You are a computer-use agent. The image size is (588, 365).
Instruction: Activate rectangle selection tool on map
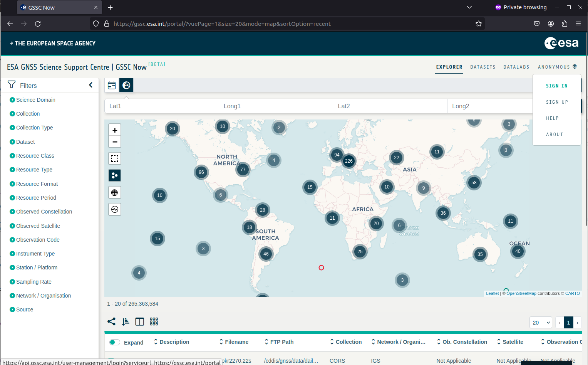pyautogui.click(x=115, y=158)
